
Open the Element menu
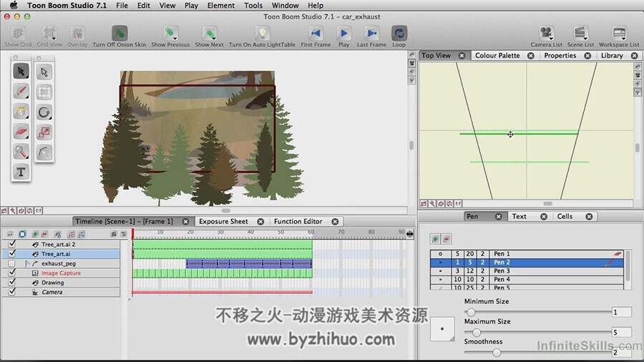point(221,5)
